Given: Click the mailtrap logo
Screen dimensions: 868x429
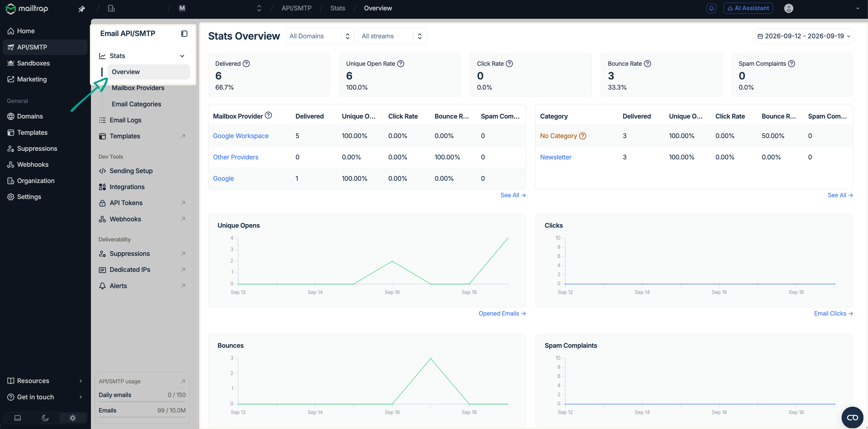Looking at the screenshot, I should click(27, 8).
